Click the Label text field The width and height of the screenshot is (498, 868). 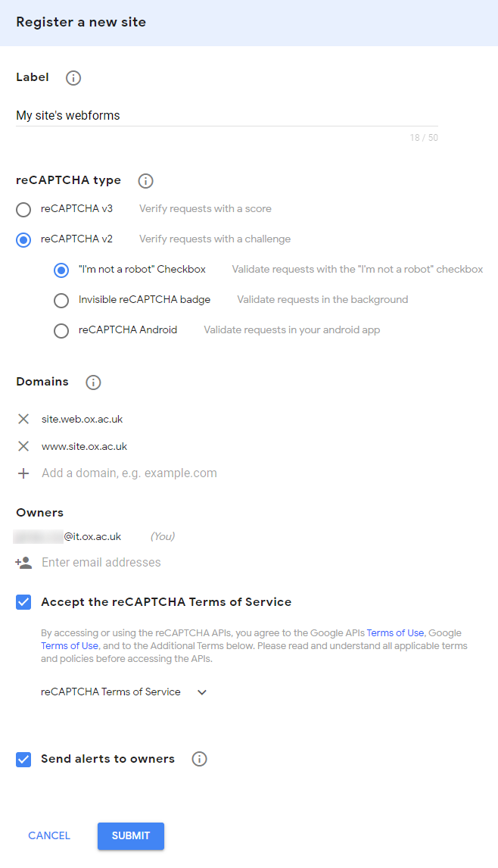pyautogui.click(x=226, y=116)
